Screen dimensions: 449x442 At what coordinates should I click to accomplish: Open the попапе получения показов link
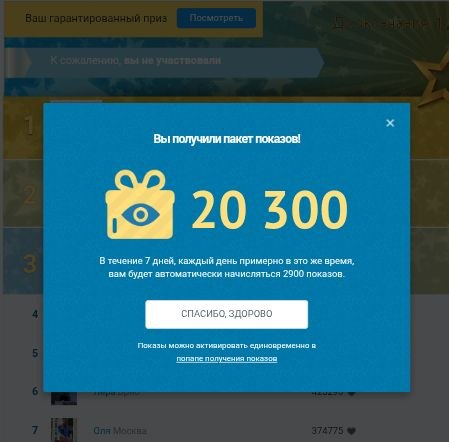coord(227,359)
